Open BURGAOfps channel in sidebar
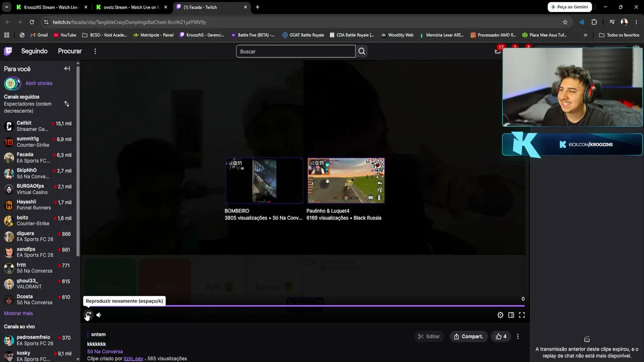644x362 pixels. click(38, 189)
